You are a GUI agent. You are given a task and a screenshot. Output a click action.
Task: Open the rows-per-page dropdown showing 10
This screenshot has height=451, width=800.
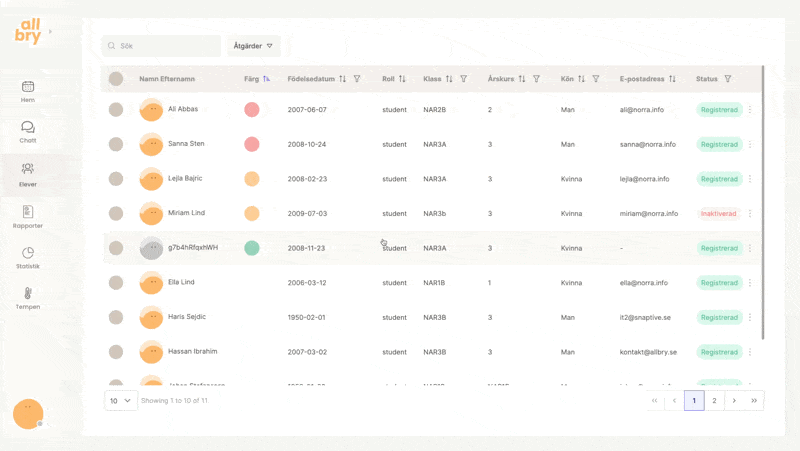click(120, 400)
